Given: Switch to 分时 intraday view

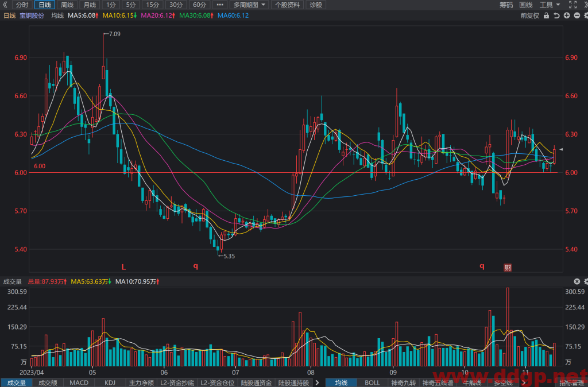Looking at the screenshot, I should click(x=22, y=5).
